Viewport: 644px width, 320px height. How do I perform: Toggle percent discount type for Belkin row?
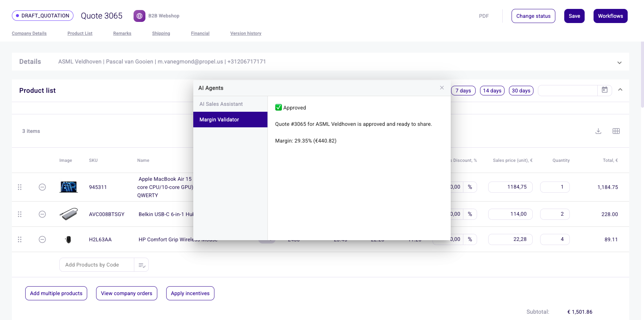tap(470, 214)
